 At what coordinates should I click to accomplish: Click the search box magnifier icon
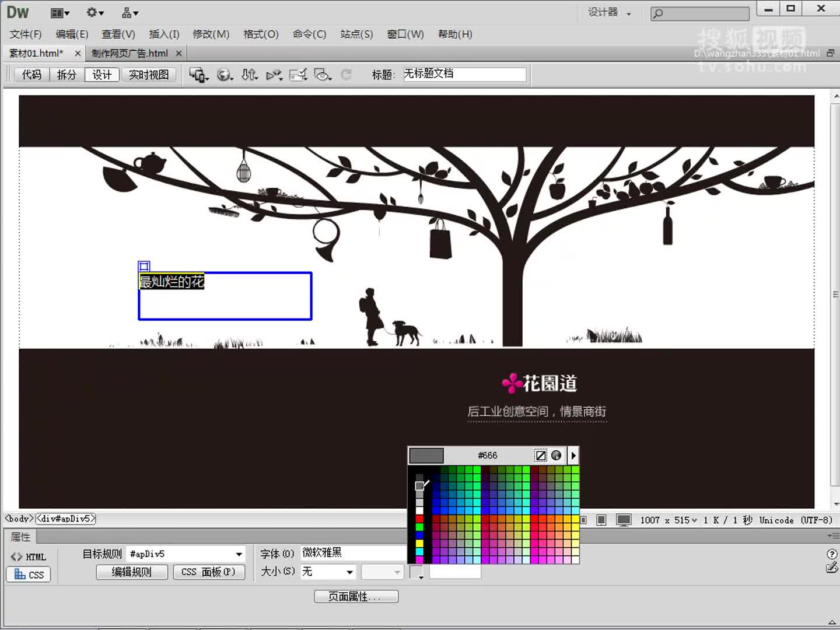tap(658, 13)
